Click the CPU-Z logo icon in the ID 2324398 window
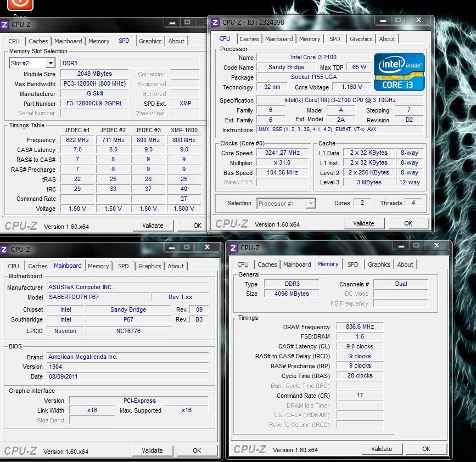 (x=215, y=22)
